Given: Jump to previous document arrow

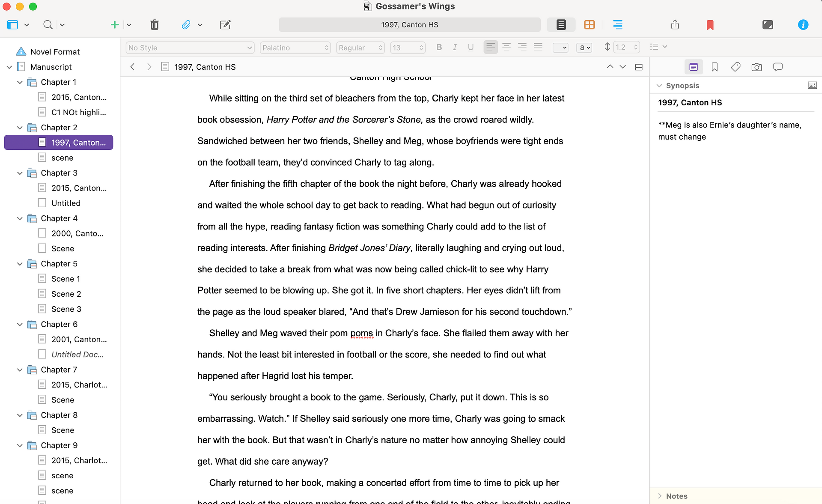Looking at the screenshot, I should pos(610,67).
